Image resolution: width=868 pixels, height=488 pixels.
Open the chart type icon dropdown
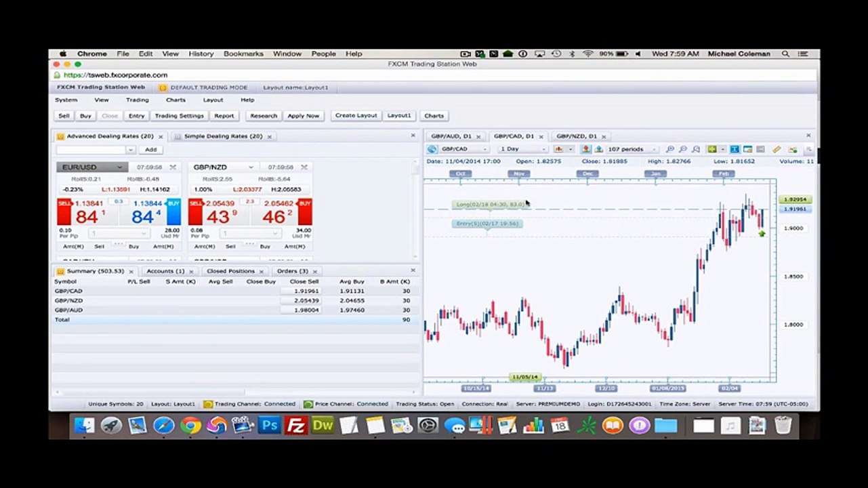pyautogui.click(x=562, y=149)
